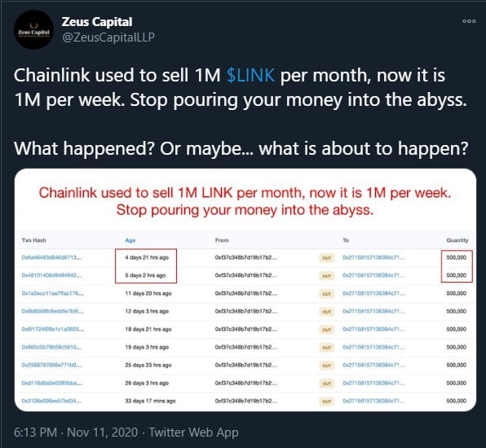486x448 pixels.
Task: Click the OUT badge in the 12 days row
Action: (327, 312)
